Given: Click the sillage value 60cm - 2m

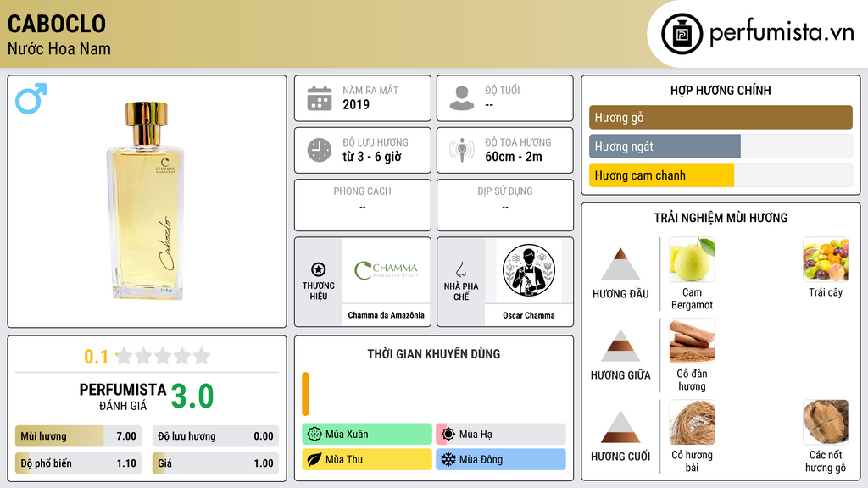Looking at the screenshot, I should [514, 157].
